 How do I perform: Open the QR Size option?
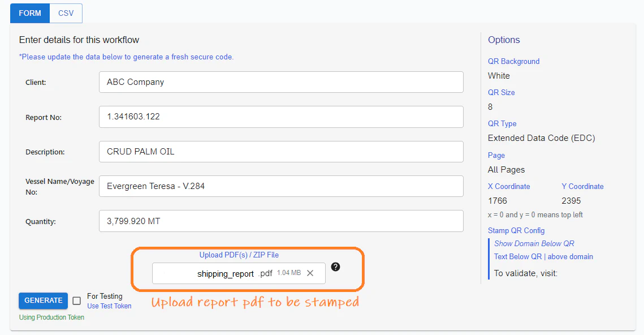click(x=501, y=92)
